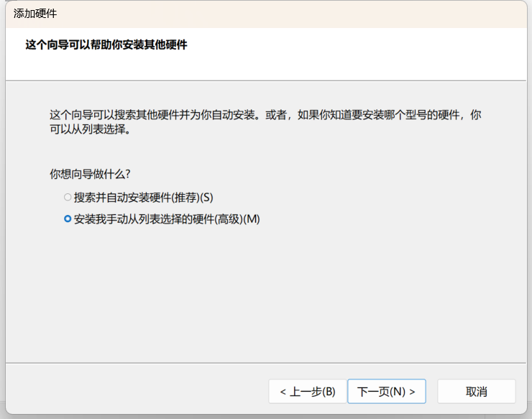
Task: Click 取消 to cancel the wizard
Action: coord(477,392)
